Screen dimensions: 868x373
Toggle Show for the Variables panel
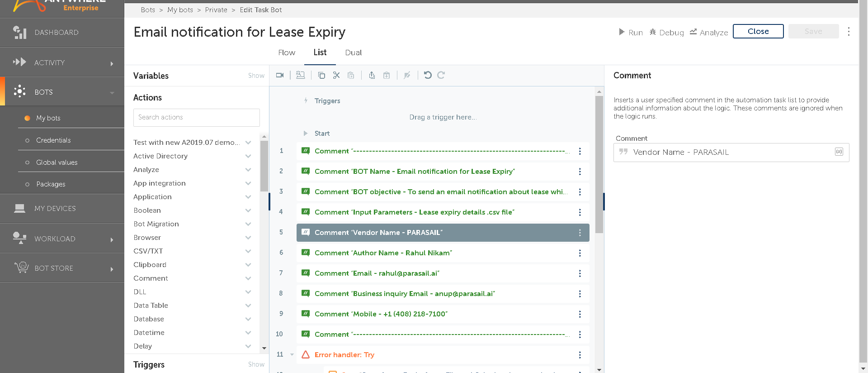[256, 76]
